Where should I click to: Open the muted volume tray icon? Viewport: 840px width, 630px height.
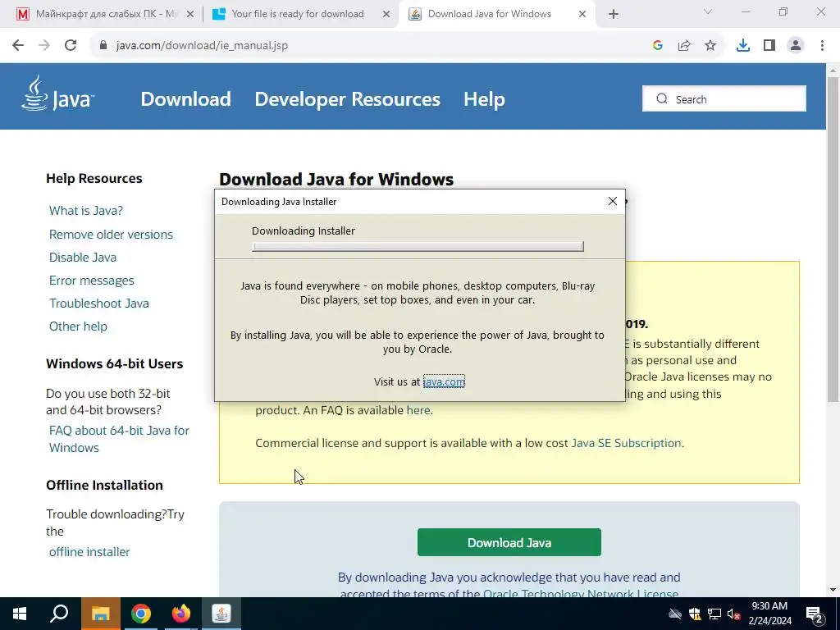(x=733, y=614)
